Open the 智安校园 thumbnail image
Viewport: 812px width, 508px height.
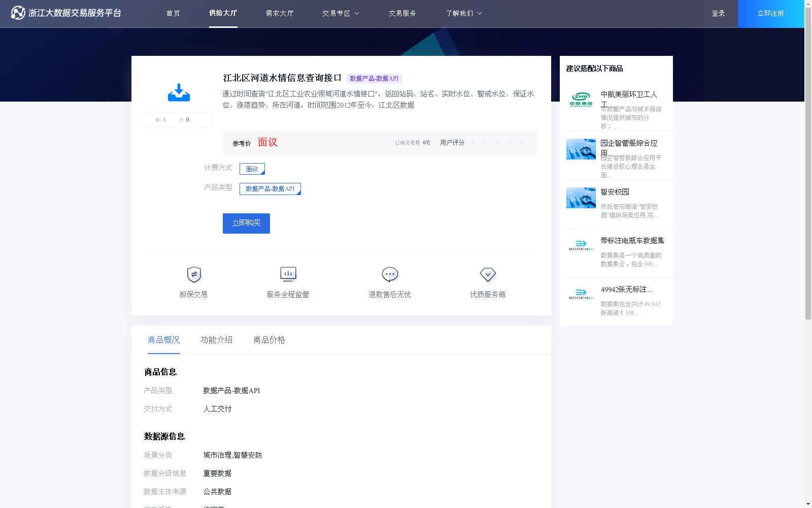tap(581, 198)
